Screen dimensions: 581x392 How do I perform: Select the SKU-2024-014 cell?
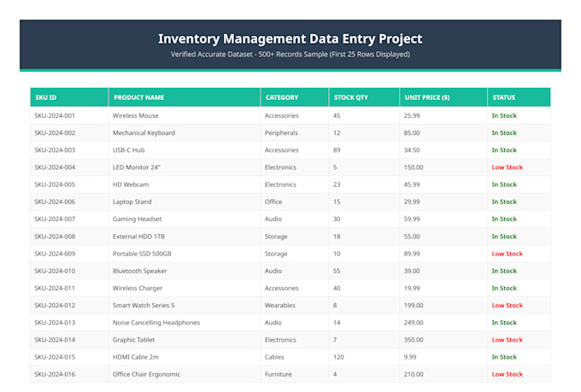pyautogui.click(x=69, y=340)
